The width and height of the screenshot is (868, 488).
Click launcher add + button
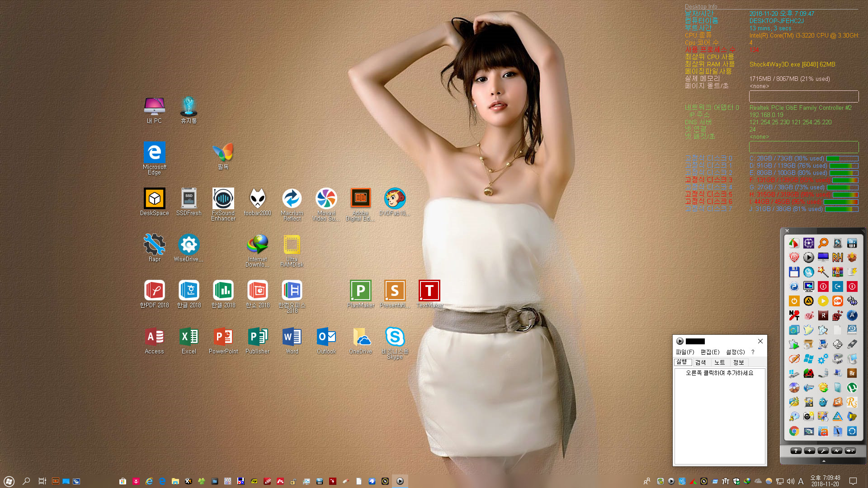[809, 451]
